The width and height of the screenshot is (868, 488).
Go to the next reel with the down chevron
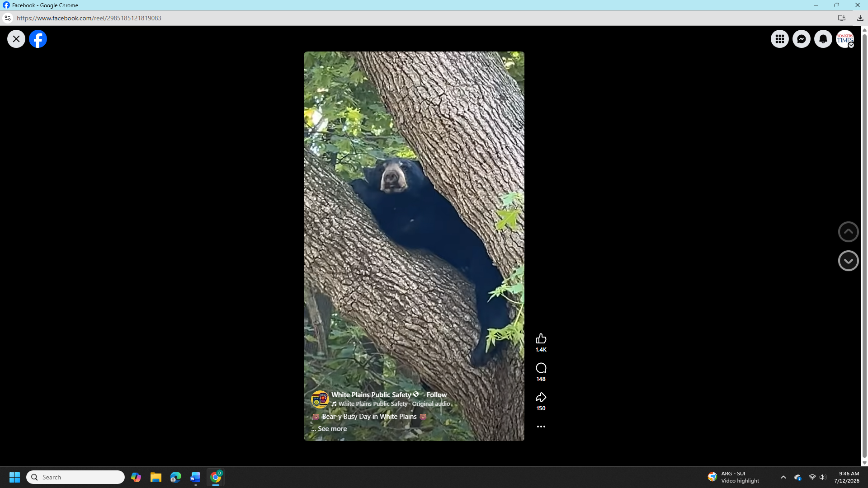(x=849, y=261)
